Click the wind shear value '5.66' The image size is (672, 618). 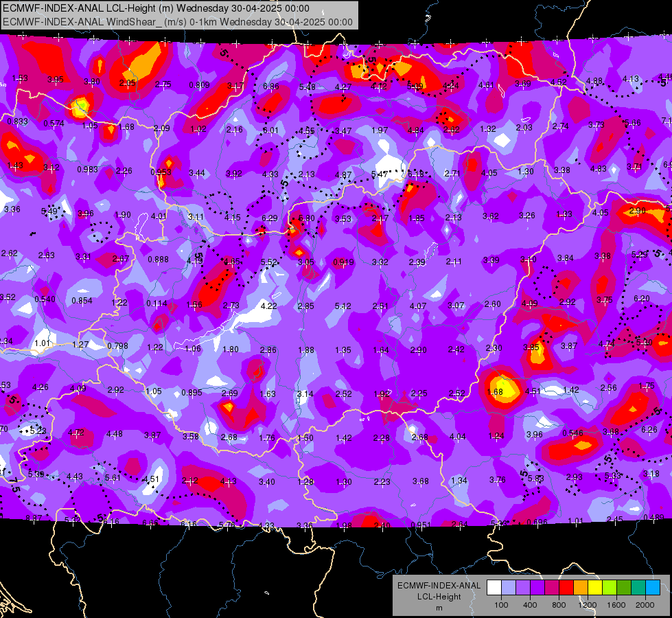point(633,123)
